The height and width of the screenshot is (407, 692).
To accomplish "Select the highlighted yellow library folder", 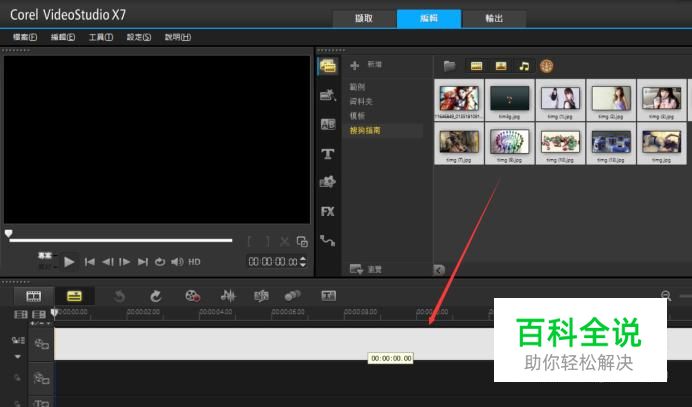I will 365,131.
